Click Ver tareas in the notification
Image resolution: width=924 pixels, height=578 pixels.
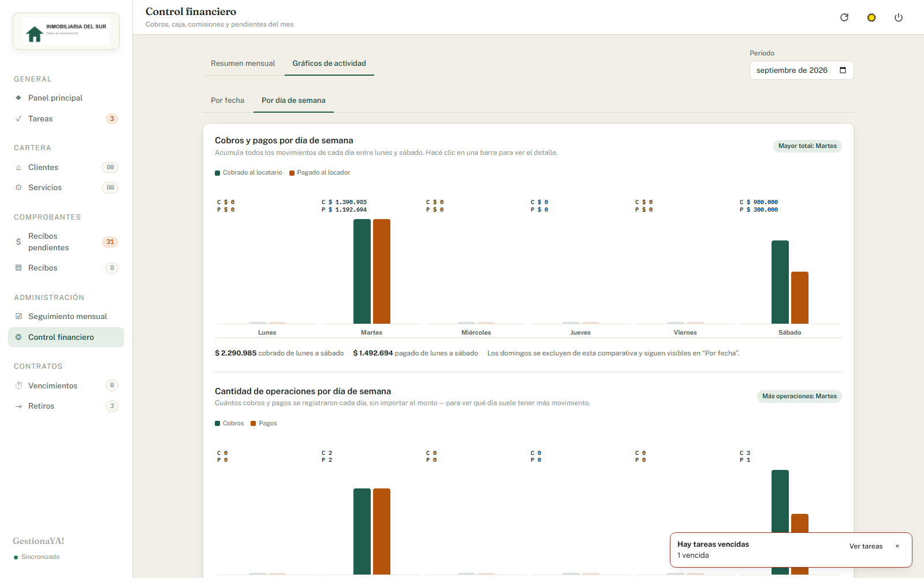pyautogui.click(x=866, y=546)
